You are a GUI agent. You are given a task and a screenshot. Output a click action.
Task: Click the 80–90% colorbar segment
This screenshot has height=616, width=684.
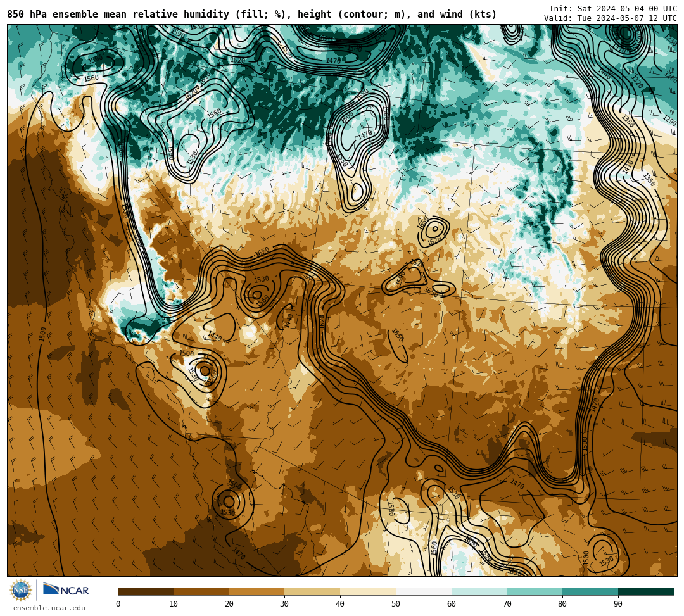(590, 591)
